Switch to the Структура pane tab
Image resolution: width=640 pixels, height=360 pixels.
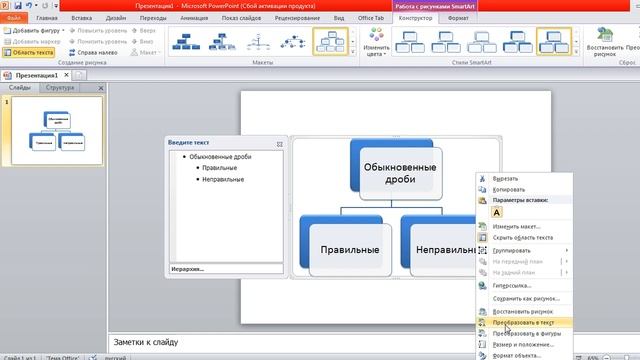click(x=60, y=88)
